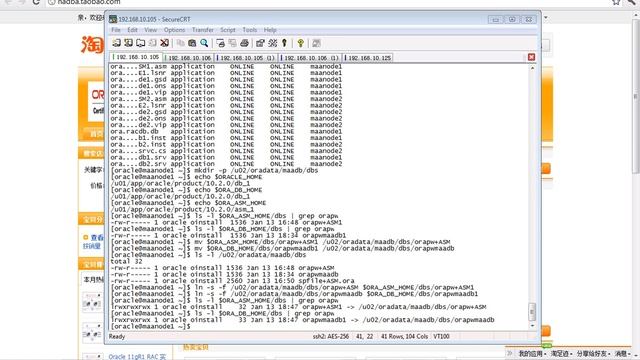Click the Print printer toolbar icon
640x360 pixels.
(244, 43)
